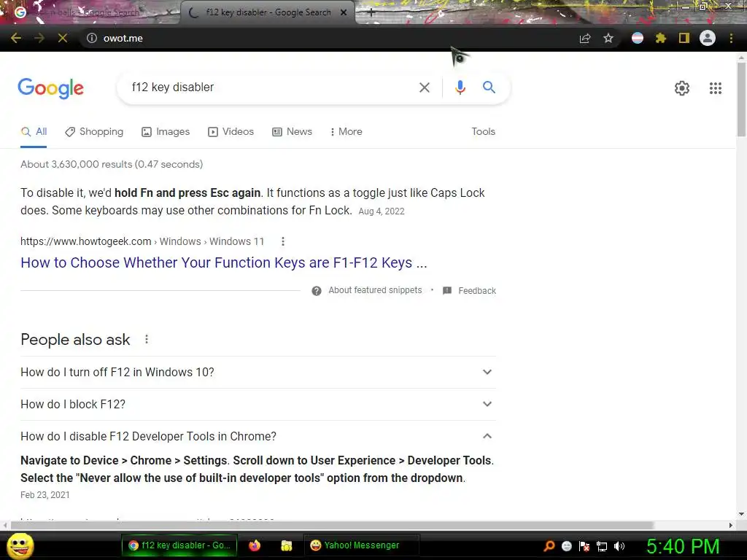Click the horizontal scrollbar right arrow

click(x=730, y=525)
